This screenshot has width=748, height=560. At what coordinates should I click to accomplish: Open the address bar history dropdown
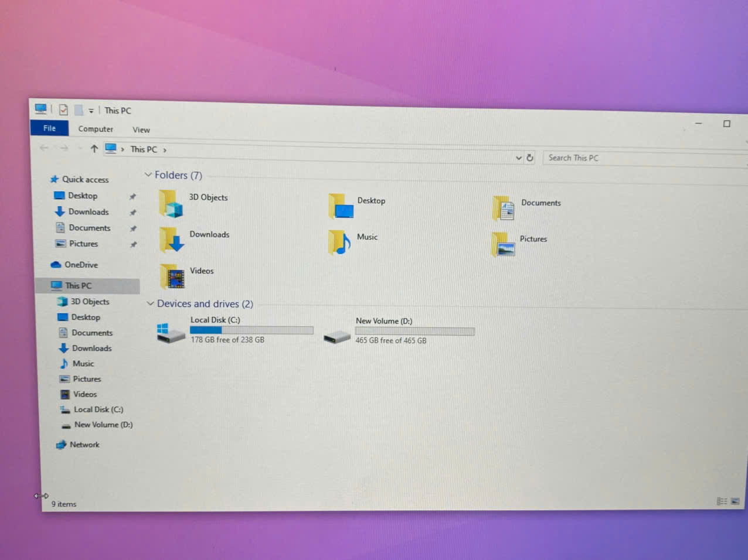point(518,158)
